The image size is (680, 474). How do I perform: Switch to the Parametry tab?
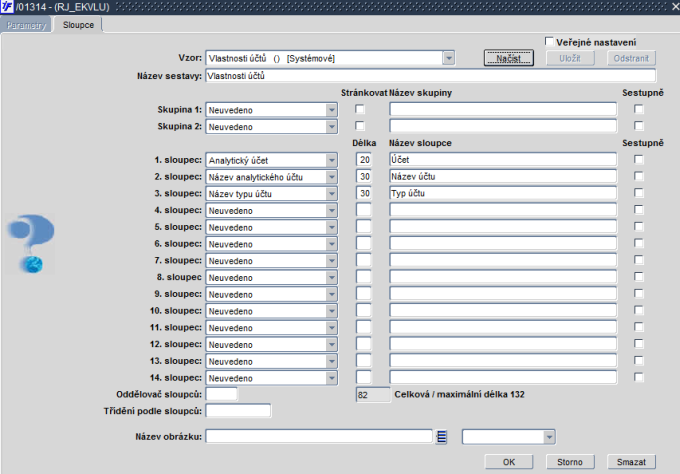(26, 25)
